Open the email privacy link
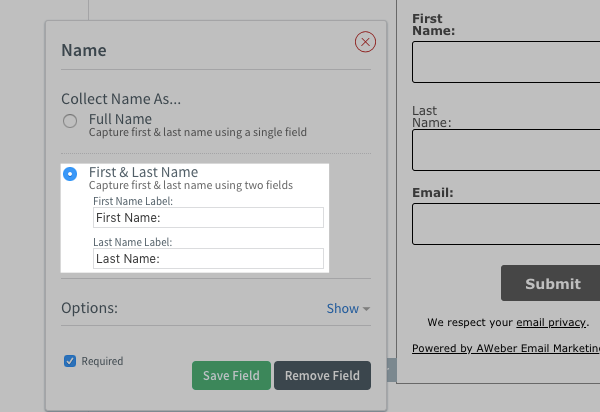Viewport: 600px width, 412px height. 551,323
